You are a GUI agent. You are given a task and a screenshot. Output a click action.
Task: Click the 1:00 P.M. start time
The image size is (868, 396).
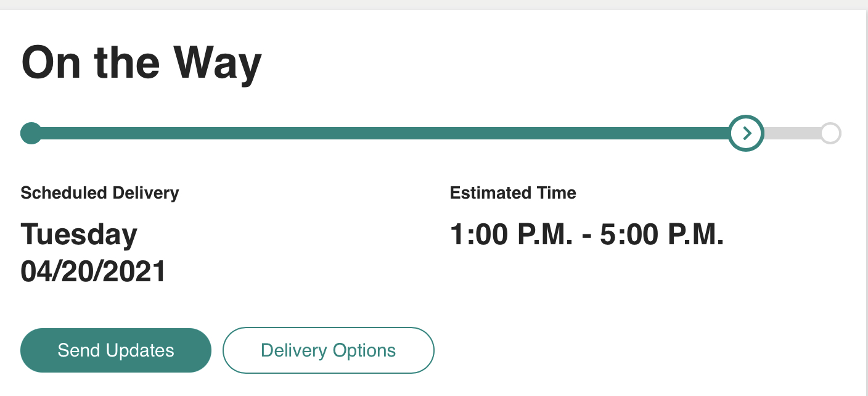point(512,235)
